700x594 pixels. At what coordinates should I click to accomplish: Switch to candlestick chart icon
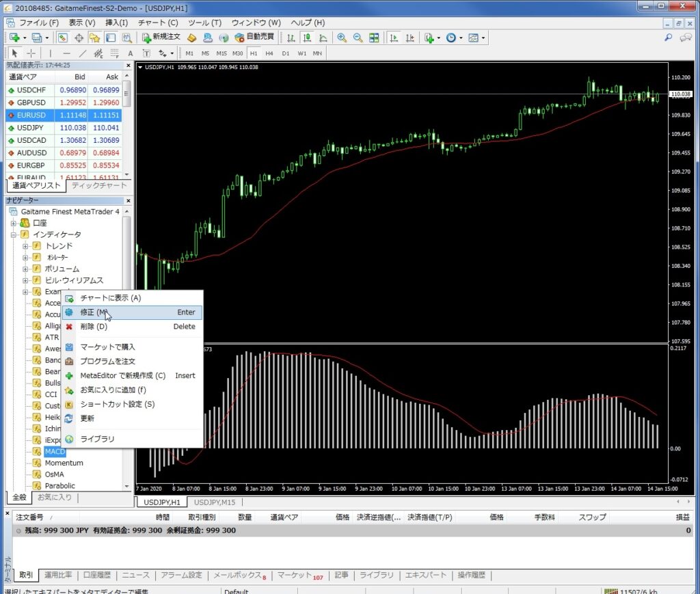307,38
